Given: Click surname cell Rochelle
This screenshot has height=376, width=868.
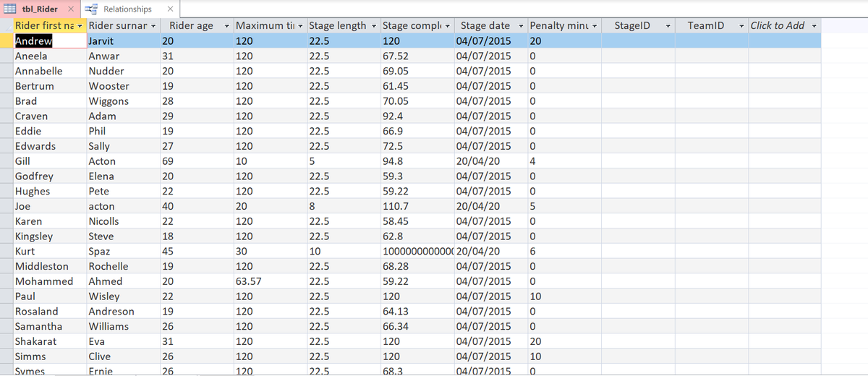Looking at the screenshot, I should click(123, 266).
